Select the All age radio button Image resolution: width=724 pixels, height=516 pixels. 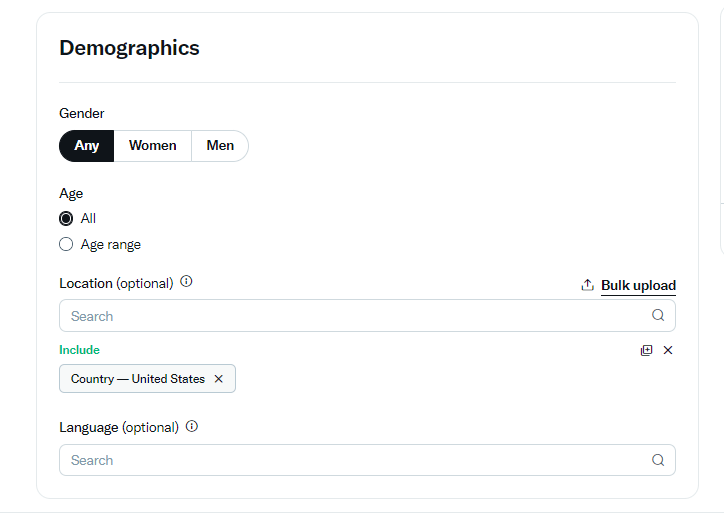[x=66, y=218]
